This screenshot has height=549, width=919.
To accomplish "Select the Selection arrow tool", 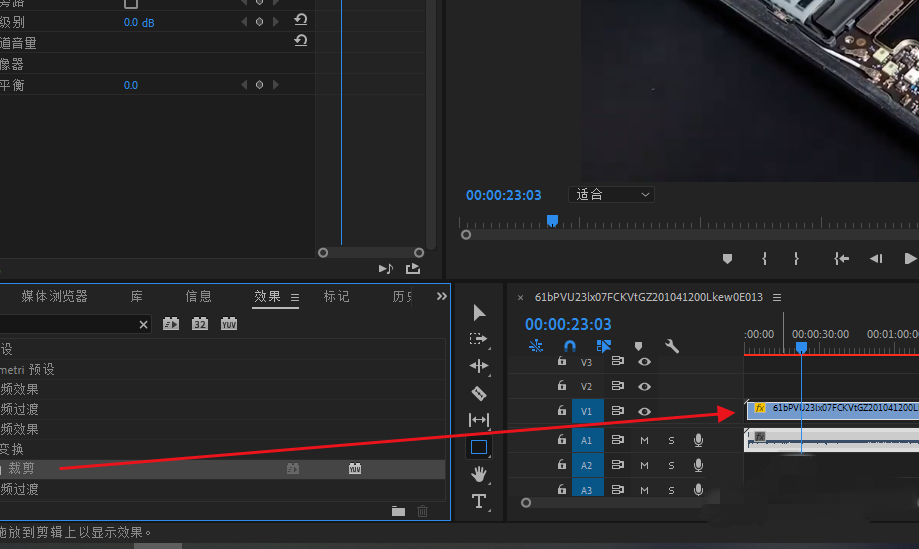I will point(478,313).
